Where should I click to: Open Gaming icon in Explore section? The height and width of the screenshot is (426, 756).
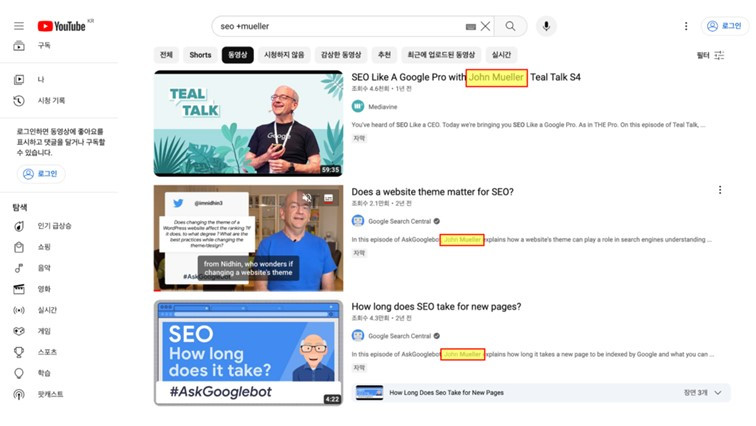pyautogui.click(x=19, y=331)
